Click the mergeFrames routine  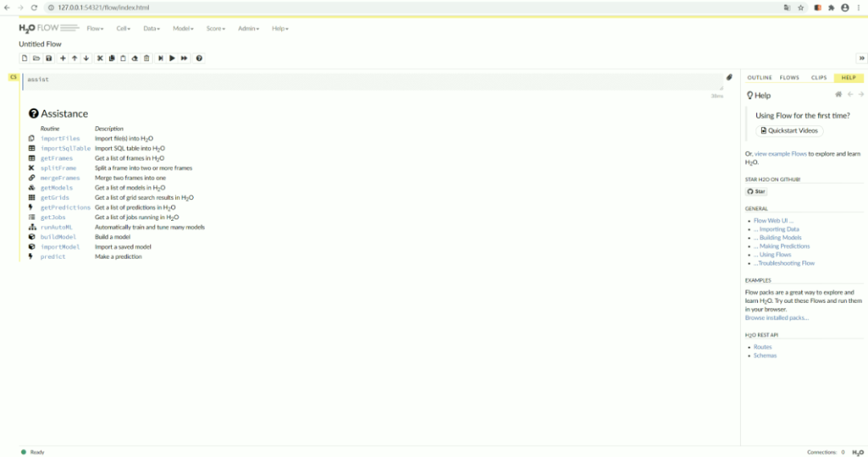click(59, 178)
